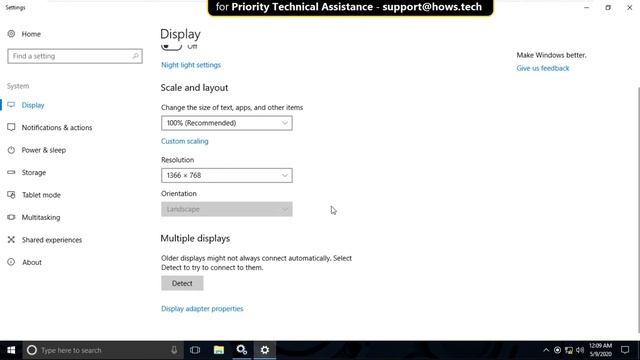Viewport: 640px width, 360px height.
Task: Click the Shared experiences icon
Action: (x=11, y=240)
